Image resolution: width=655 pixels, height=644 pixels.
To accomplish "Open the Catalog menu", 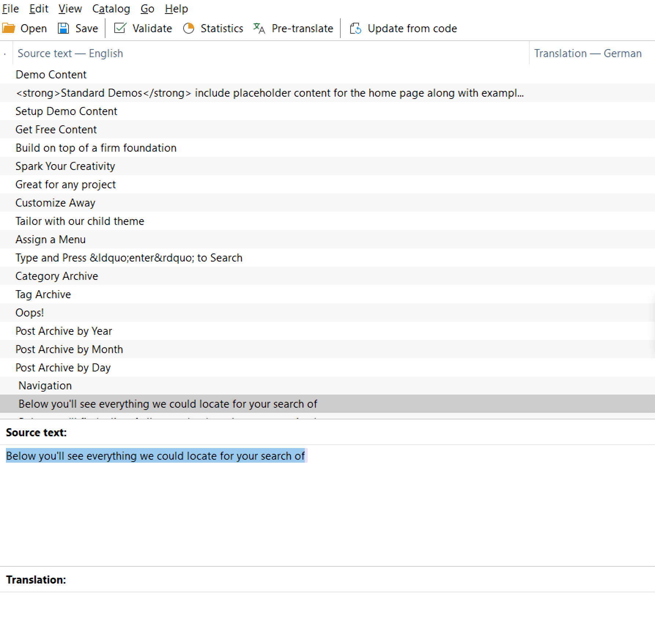I will (x=111, y=8).
